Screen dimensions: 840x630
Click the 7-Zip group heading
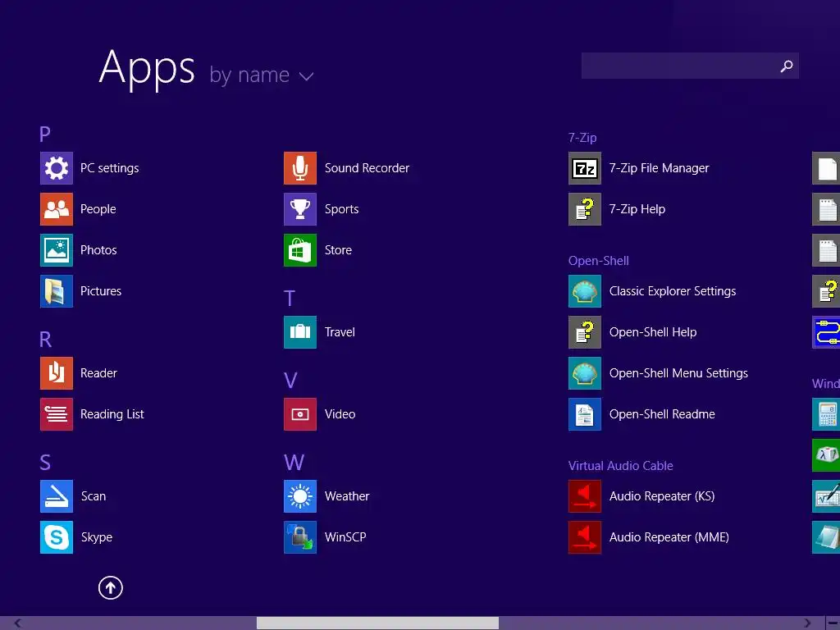coord(582,138)
